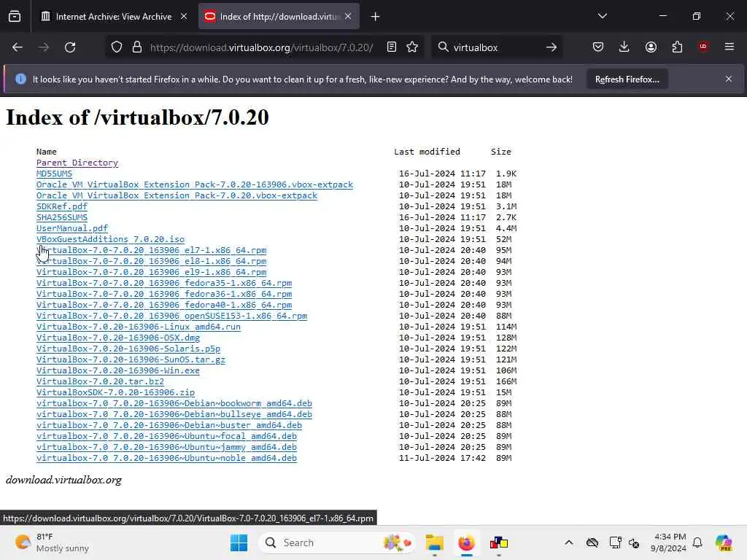The height and width of the screenshot is (560, 747).
Task: Download VBoxGuestAdditions_7.0.20.iso
Action: [x=111, y=239]
